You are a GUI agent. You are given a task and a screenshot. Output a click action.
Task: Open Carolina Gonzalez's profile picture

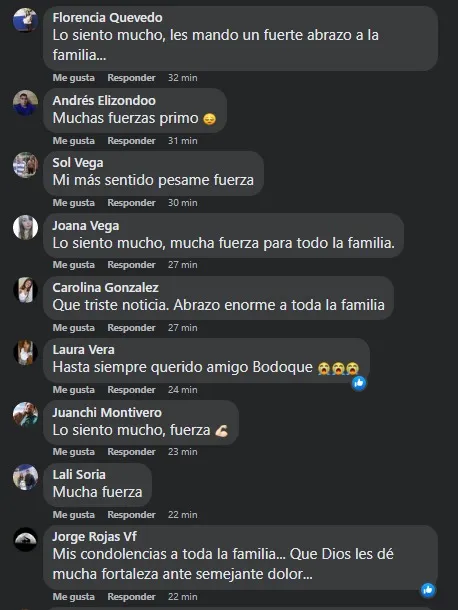click(25, 290)
